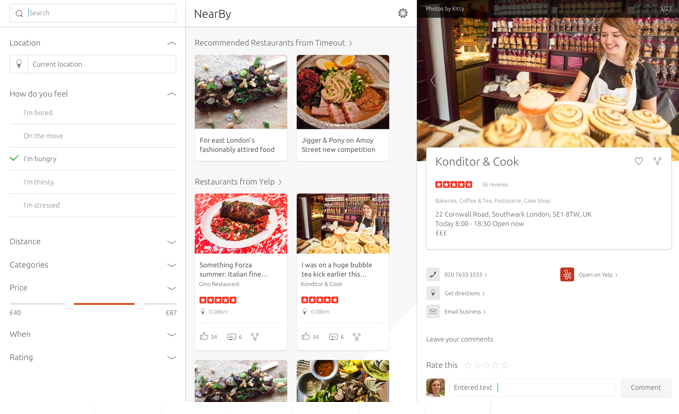Screen dimensions: 679x414
Task: Open NearBy settings gear icon
Action: 403,13
